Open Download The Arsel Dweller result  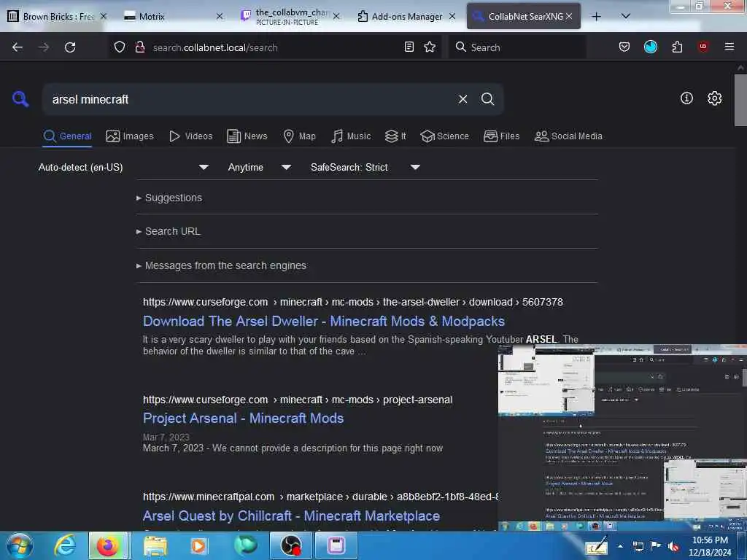pos(324,322)
